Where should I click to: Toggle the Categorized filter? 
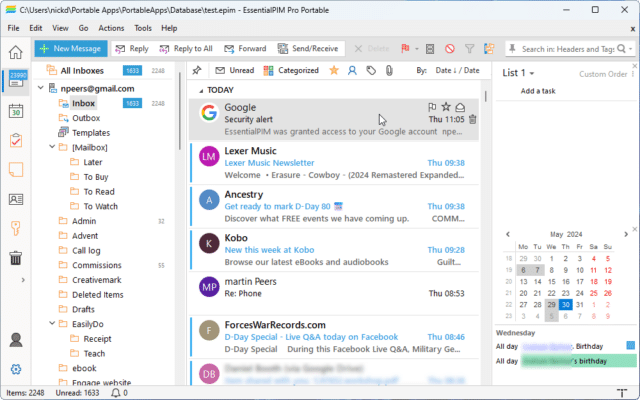291,71
